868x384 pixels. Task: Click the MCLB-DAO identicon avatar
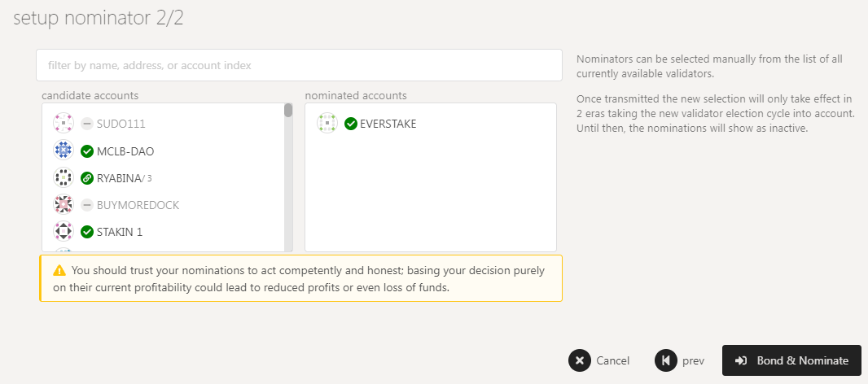coord(64,151)
